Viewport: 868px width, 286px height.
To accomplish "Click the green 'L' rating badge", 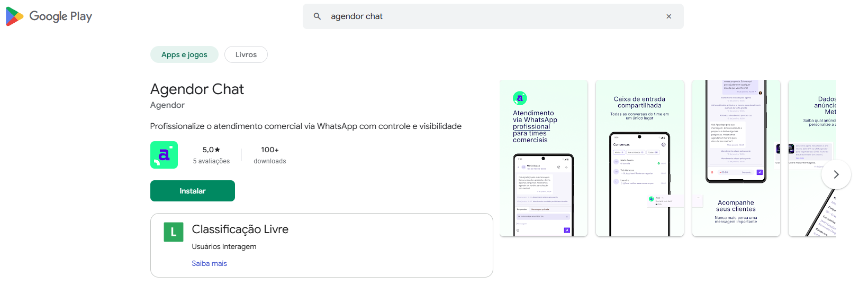I will point(174,232).
